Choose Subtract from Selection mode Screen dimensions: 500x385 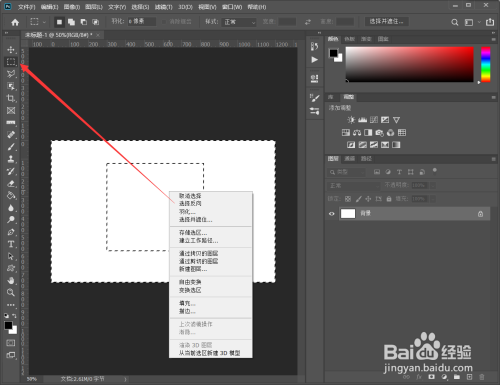(x=84, y=22)
